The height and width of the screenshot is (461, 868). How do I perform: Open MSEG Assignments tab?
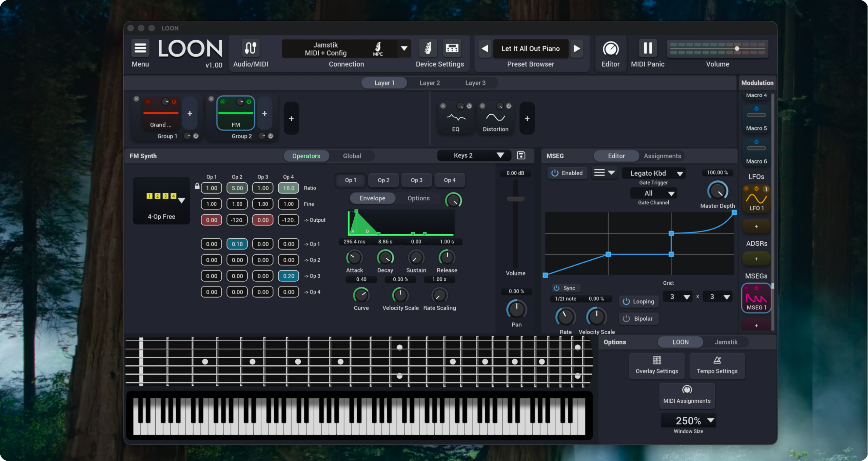[662, 156]
